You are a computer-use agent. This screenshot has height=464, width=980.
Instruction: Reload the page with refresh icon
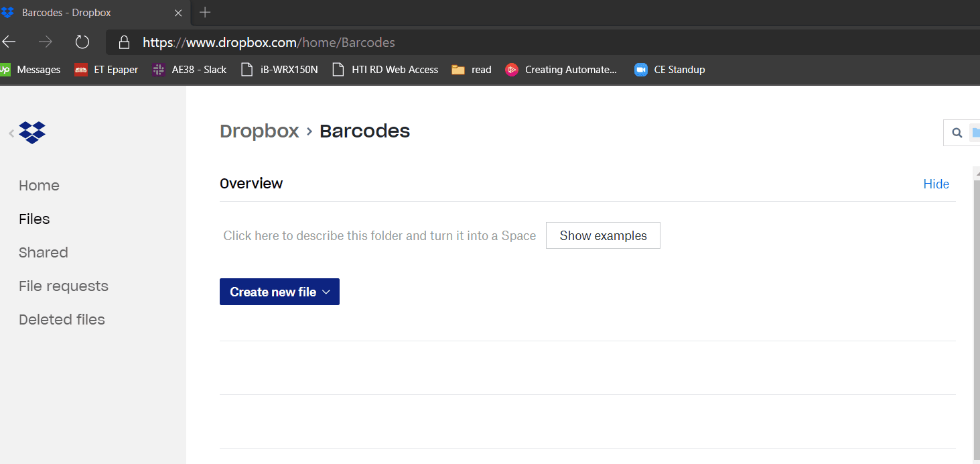82,42
